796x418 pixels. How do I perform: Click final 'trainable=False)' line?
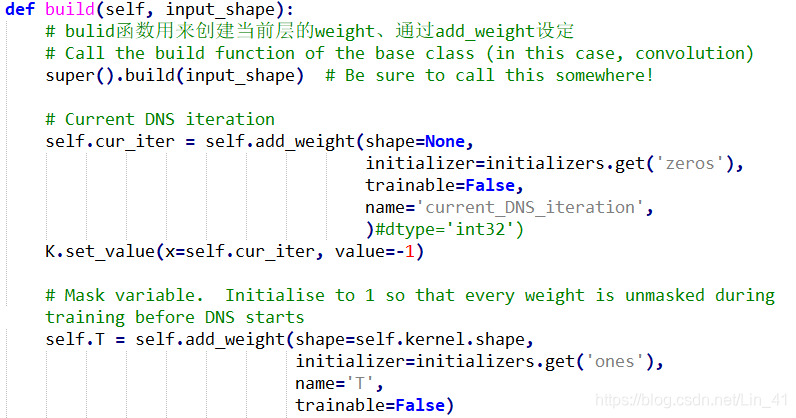[375, 405]
